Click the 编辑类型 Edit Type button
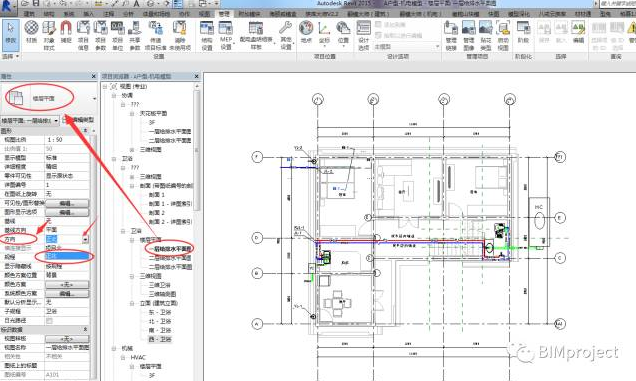 coord(79,120)
